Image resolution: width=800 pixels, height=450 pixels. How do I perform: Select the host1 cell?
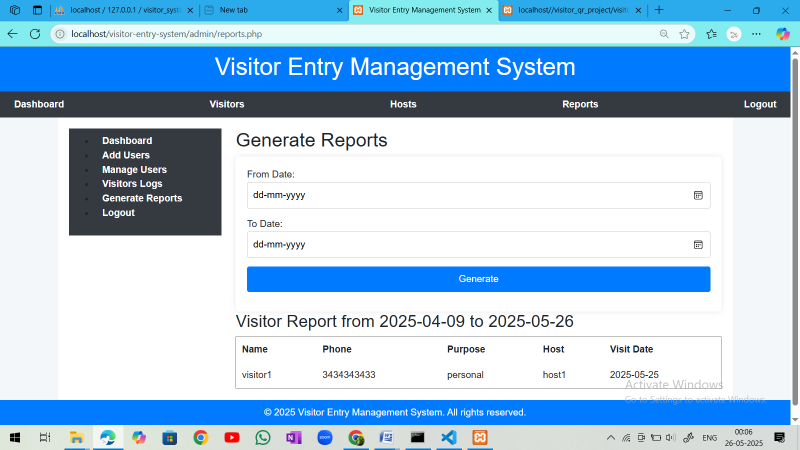(554, 375)
